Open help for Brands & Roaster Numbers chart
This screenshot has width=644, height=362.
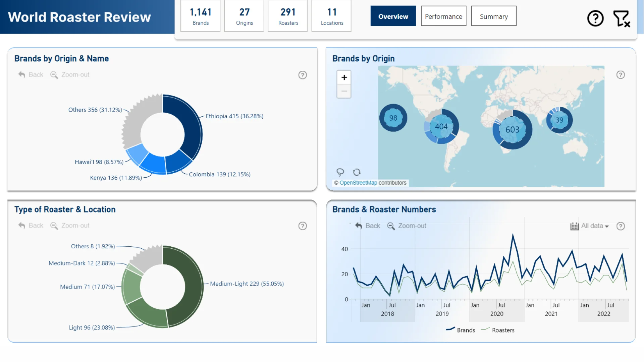click(621, 226)
